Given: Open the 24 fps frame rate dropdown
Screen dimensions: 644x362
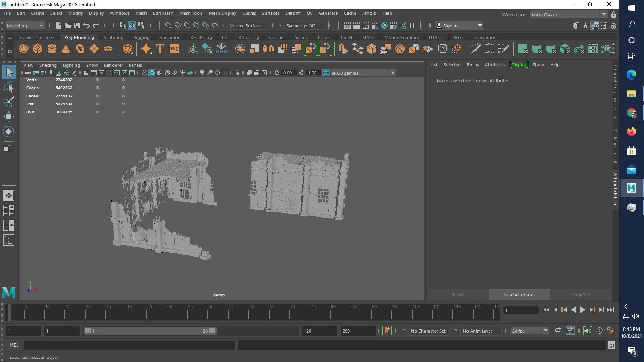Looking at the screenshot, I should pos(529,331).
